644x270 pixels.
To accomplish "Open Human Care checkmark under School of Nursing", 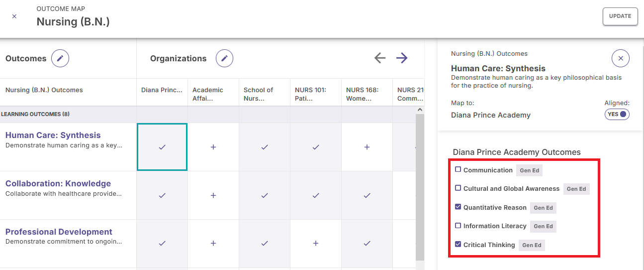I will tap(265, 147).
